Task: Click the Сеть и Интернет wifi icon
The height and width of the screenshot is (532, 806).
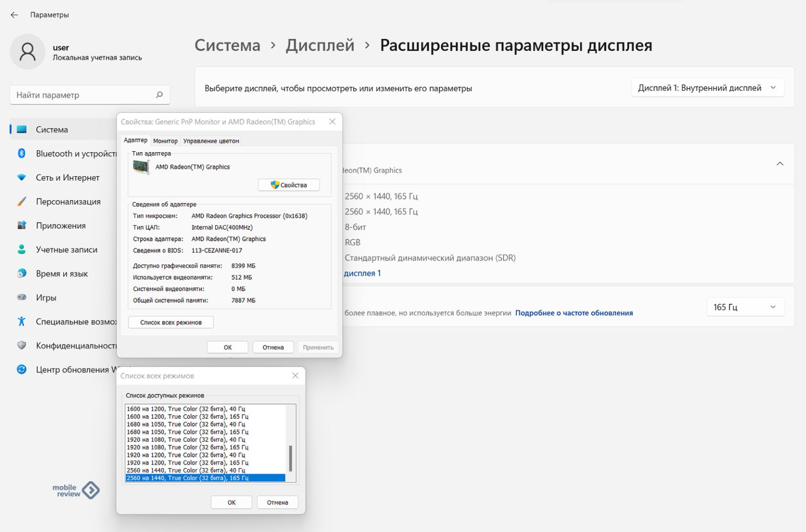Action: pos(22,177)
